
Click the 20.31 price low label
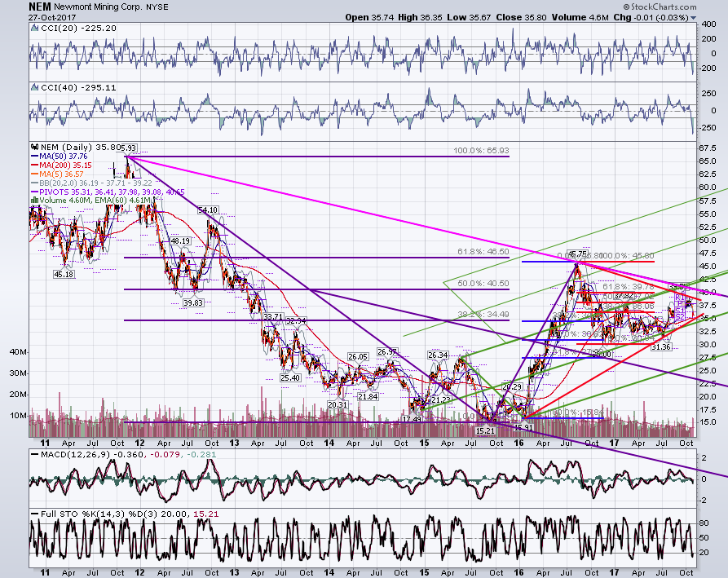(x=338, y=404)
